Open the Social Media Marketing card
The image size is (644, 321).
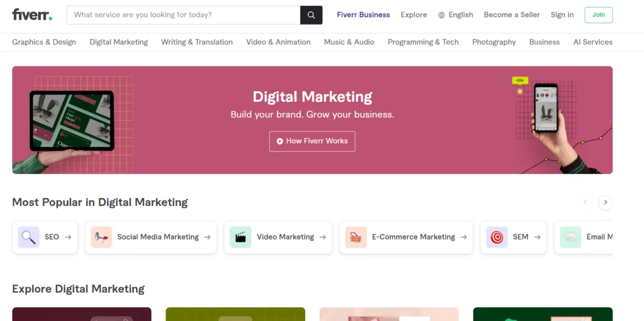tap(151, 237)
